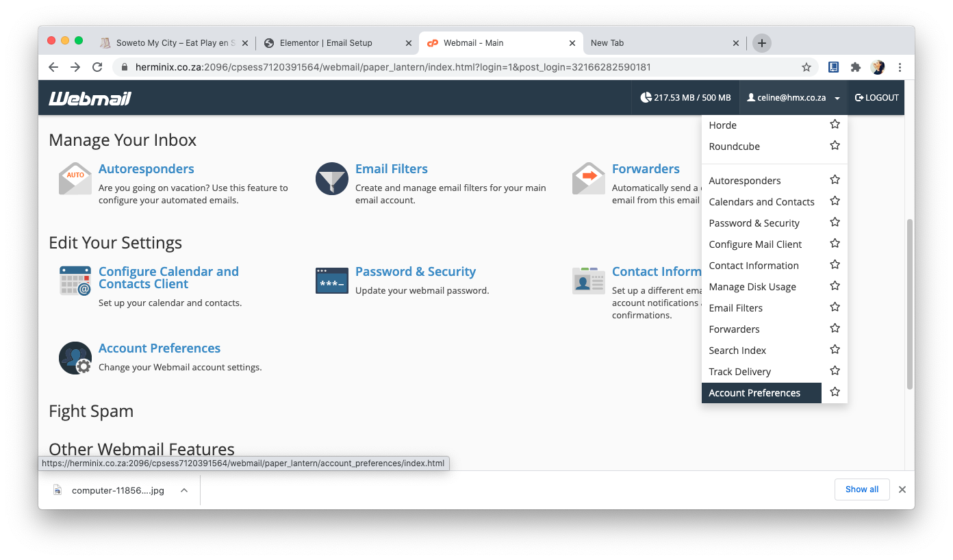Toggle favorite star beside Roundcube

coord(835,146)
